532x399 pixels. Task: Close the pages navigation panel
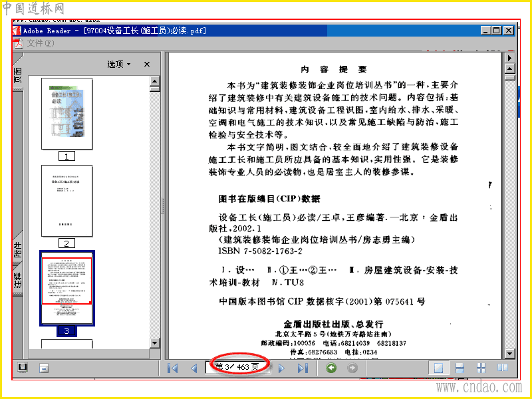pos(146,64)
